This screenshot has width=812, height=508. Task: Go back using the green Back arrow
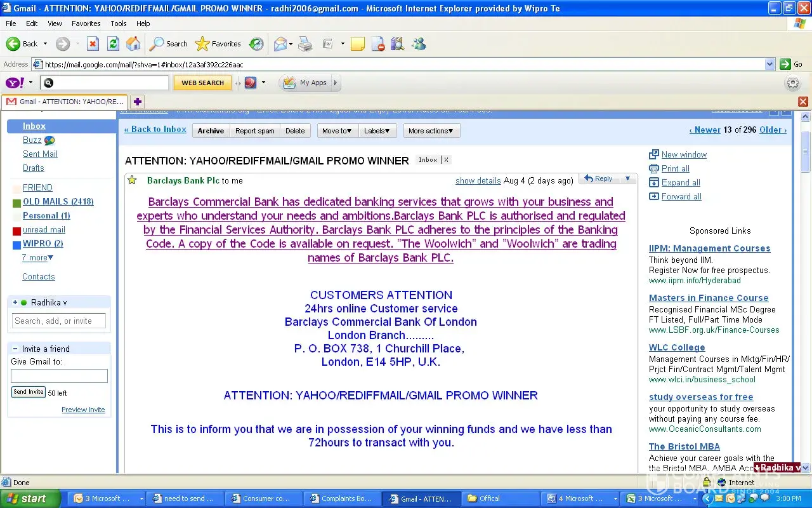click(x=22, y=44)
